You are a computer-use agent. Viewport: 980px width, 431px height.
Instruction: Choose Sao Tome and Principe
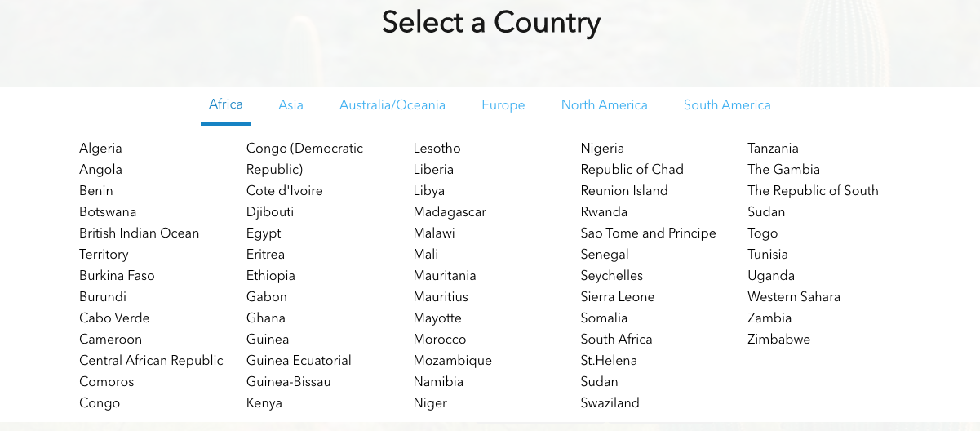coord(648,233)
